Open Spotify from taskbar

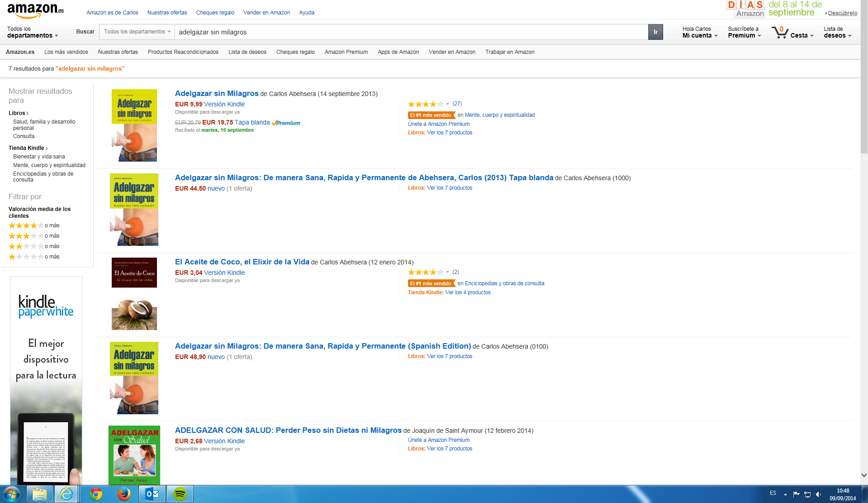pos(180,494)
